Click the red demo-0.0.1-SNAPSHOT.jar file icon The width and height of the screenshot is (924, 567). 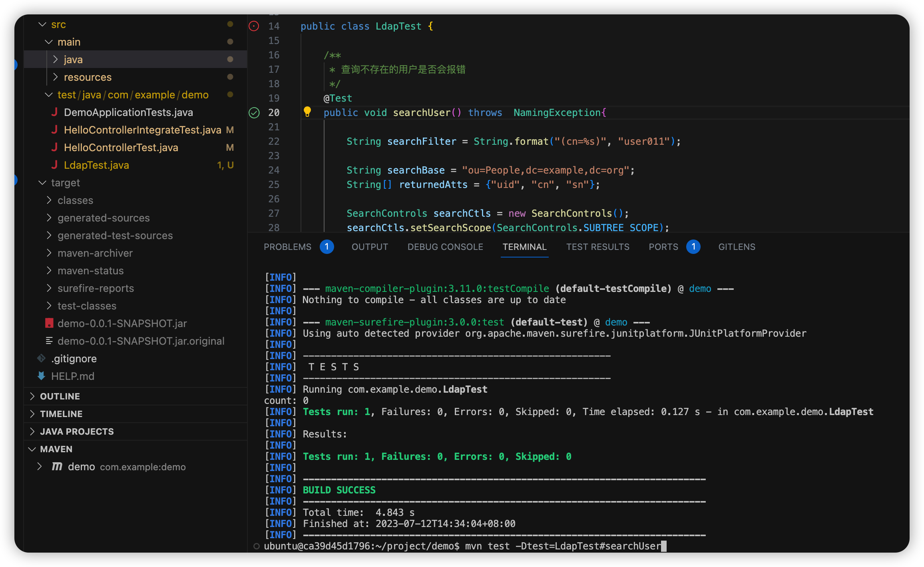coord(49,323)
